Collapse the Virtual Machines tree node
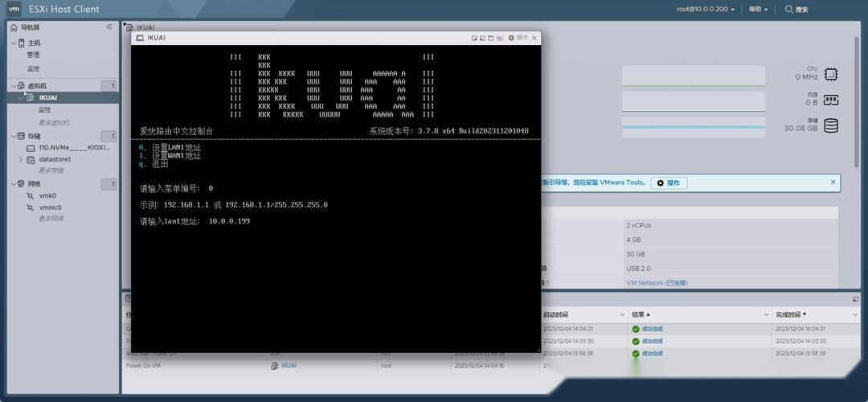Viewport: 868px width, 402px height. [14, 86]
